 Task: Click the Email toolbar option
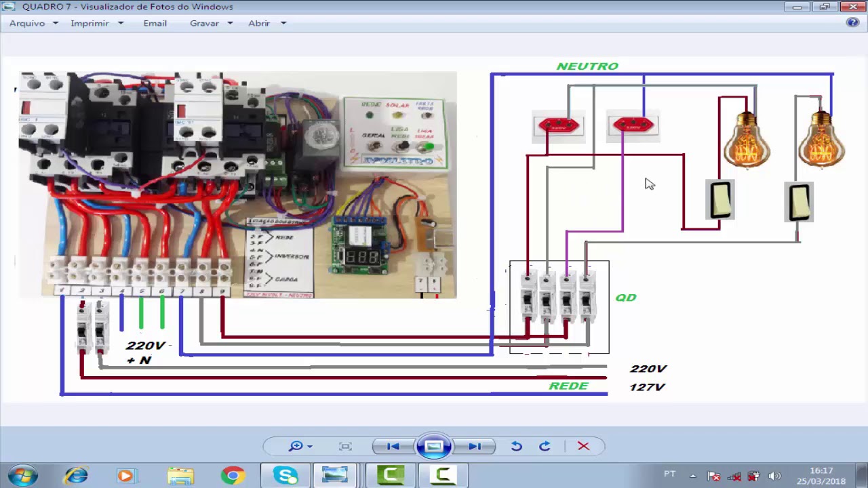pyautogui.click(x=155, y=23)
